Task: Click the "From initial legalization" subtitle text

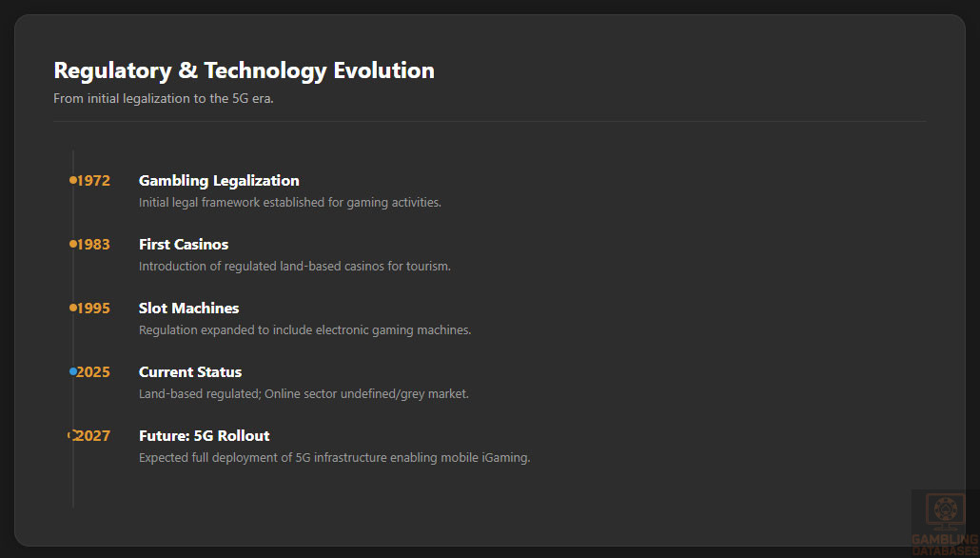Action: (x=164, y=98)
